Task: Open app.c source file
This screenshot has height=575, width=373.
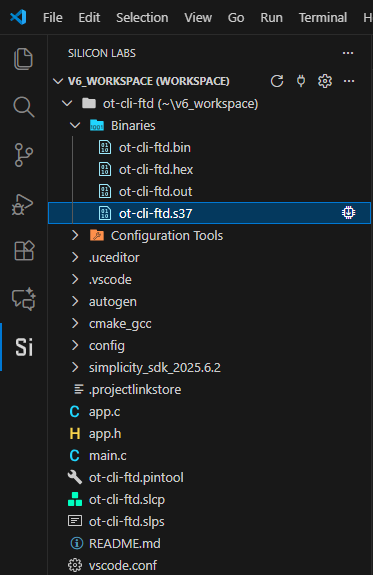Action: coord(105,412)
